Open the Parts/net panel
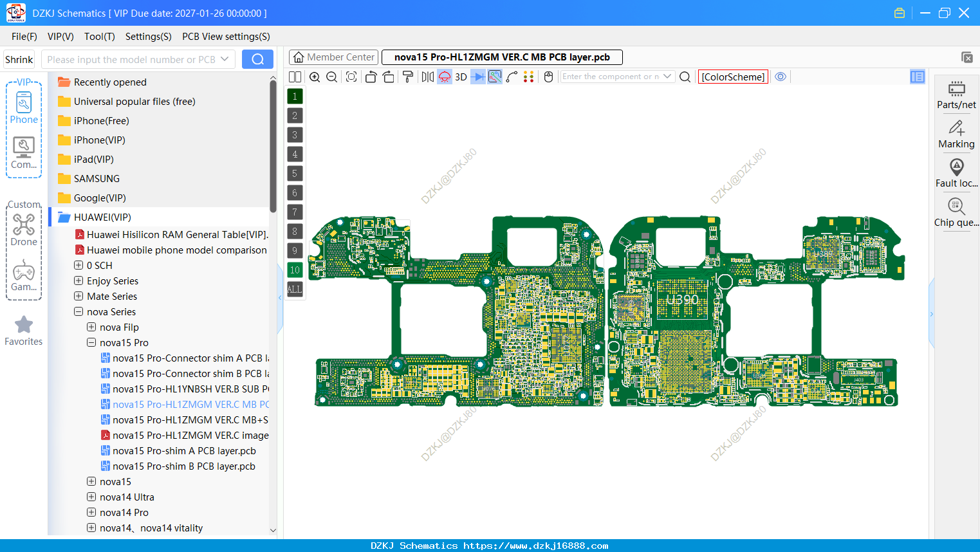This screenshot has width=980, height=552. pos(956,95)
